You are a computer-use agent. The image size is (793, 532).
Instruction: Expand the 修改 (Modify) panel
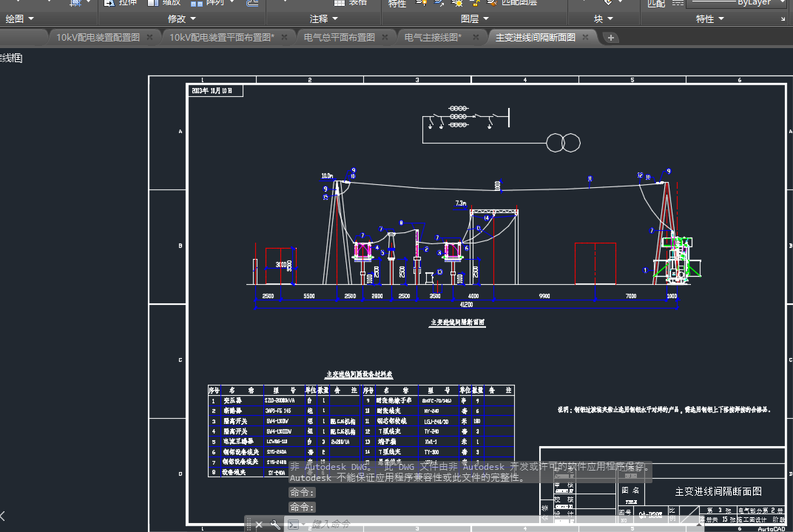coord(182,18)
